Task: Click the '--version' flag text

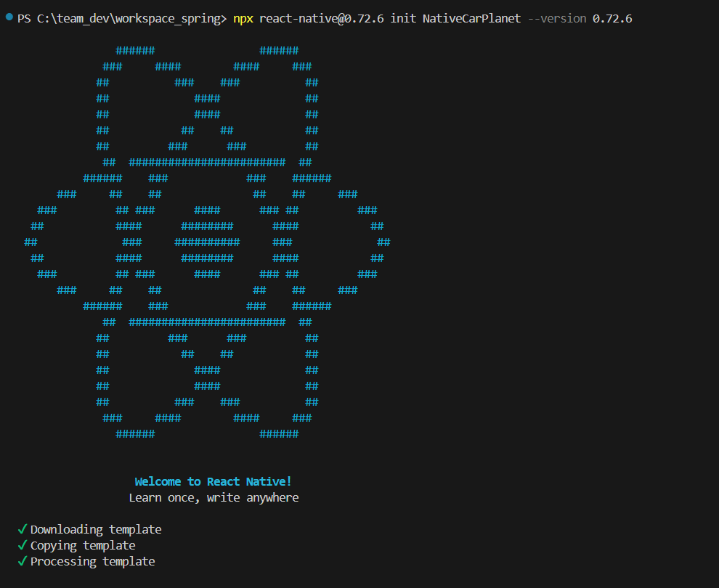Action: 556,19
